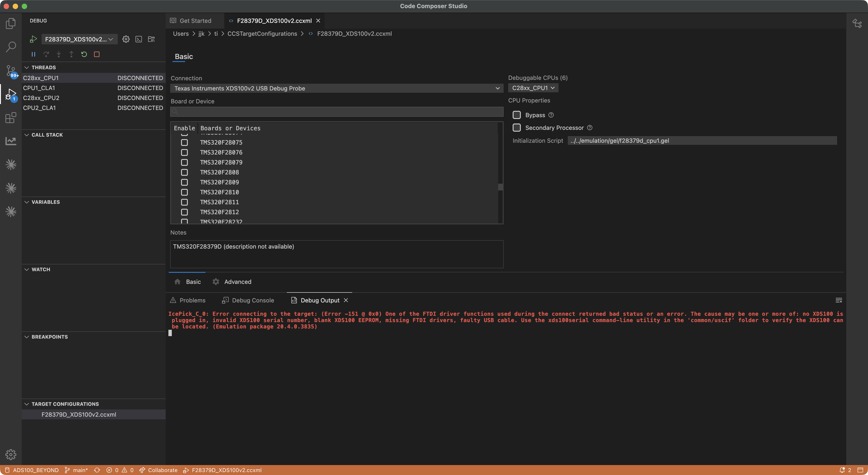Click the Board or Device search field

(337, 112)
